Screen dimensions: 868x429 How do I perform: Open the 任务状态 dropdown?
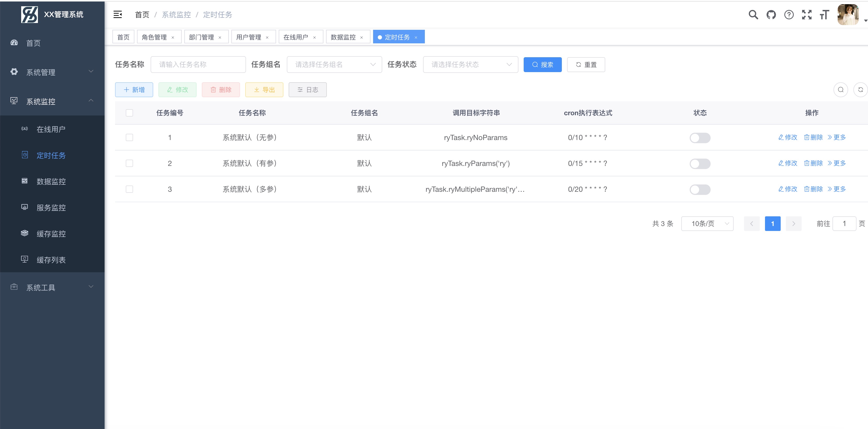coord(470,64)
